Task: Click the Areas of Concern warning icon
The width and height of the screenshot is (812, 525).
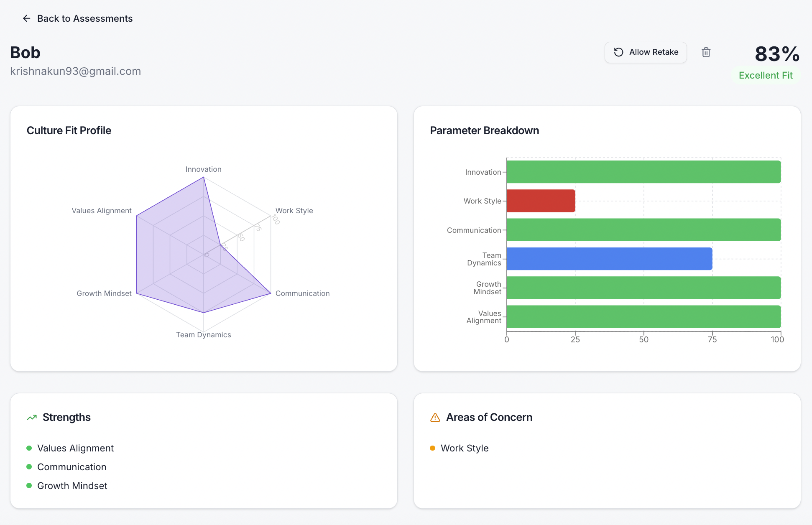Action: point(435,418)
